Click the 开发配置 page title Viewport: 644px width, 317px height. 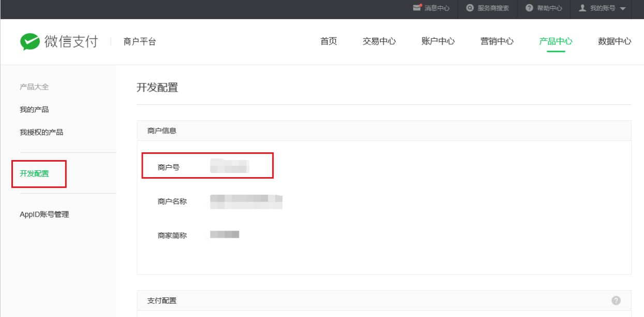tap(157, 88)
